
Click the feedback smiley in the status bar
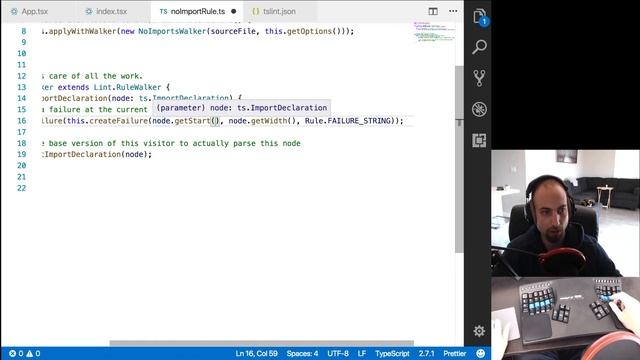[481, 353]
